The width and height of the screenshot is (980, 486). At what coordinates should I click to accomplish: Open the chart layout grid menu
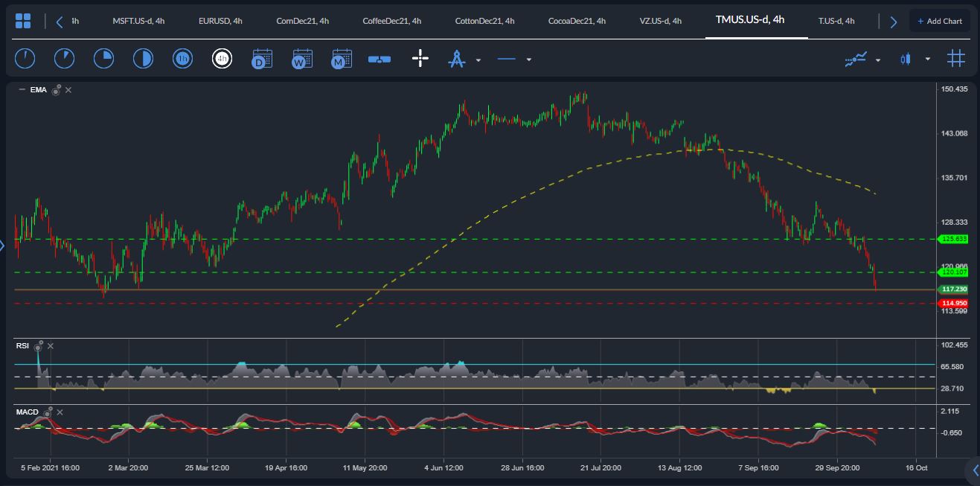[x=23, y=21]
